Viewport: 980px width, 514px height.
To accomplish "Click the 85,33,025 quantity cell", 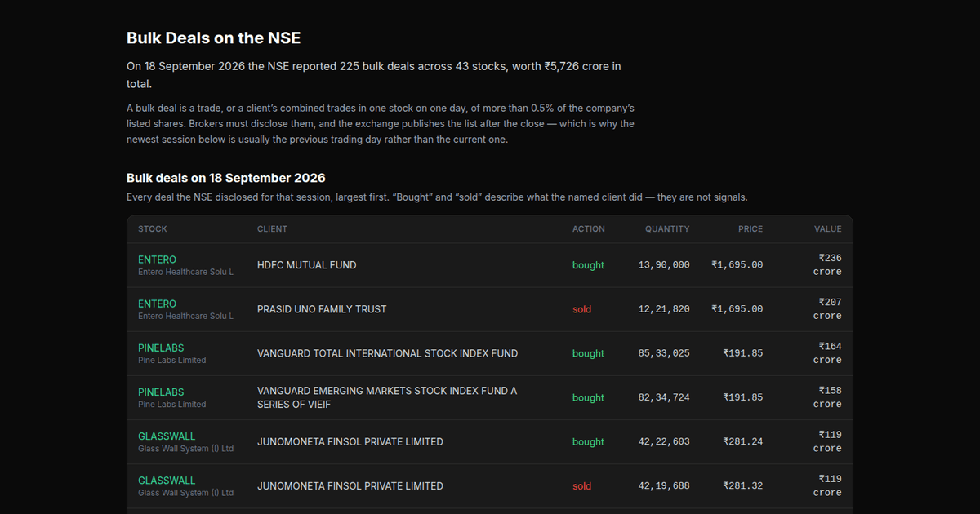I will click(x=664, y=353).
